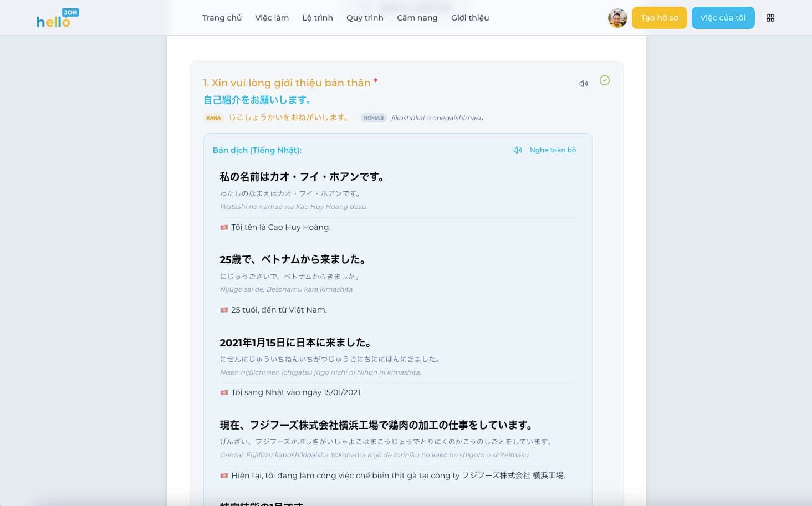This screenshot has height=506, width=812.
Task: Click the KANA badge
Action: (x=213, y=118)
